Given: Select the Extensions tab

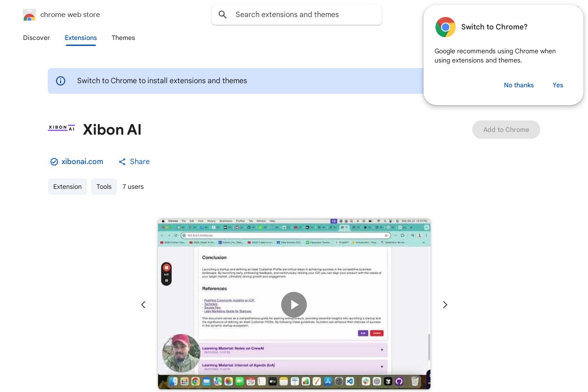Looking at the screenshot, I should 81,38.
